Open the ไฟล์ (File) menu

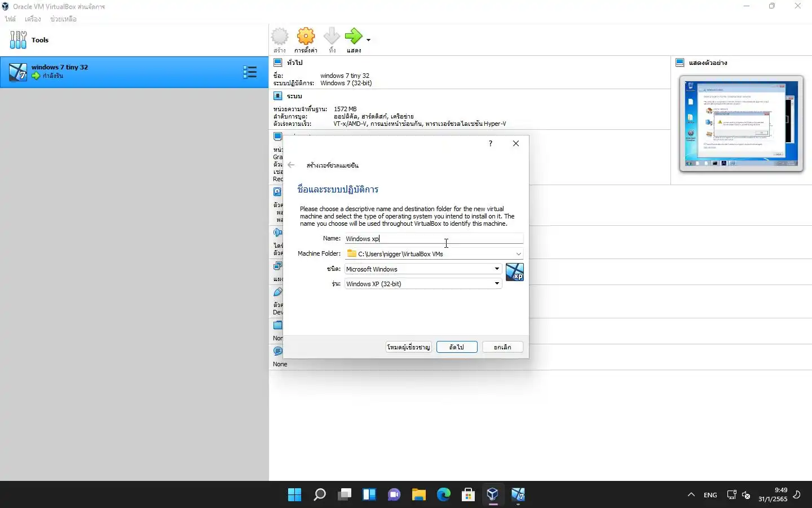(10, 19)
